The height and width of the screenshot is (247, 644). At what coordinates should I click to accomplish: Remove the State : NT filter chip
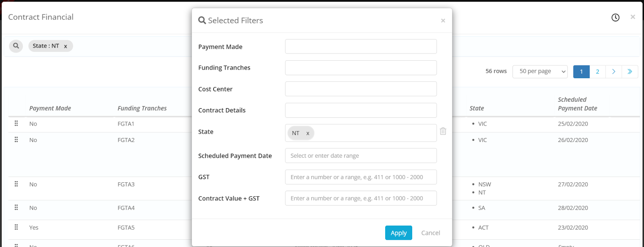pos(65,46)
